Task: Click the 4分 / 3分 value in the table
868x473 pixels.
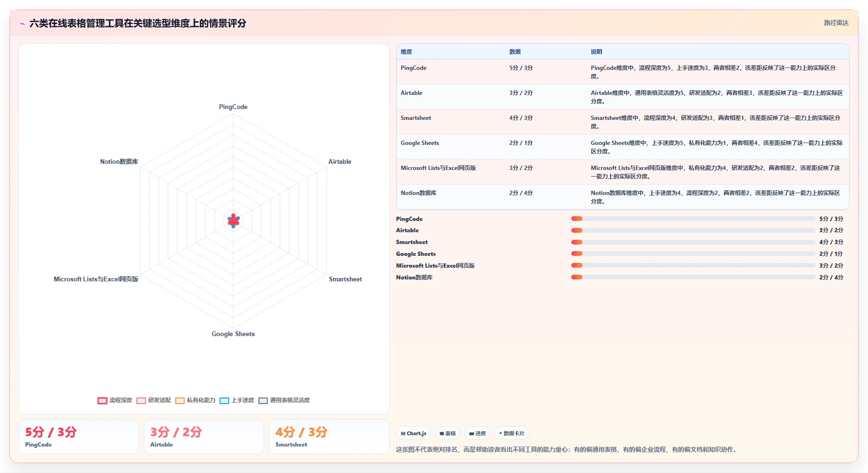Action: pos(521,118)
